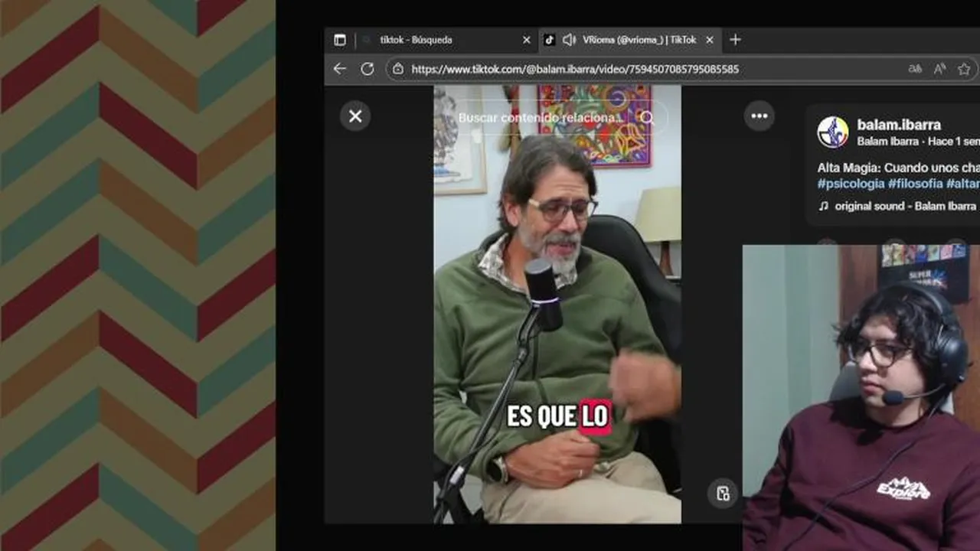The height and width of the screenshot is (551, 980).
Task: Close the VRioma TikTok tab
Action: pos(710,40)
